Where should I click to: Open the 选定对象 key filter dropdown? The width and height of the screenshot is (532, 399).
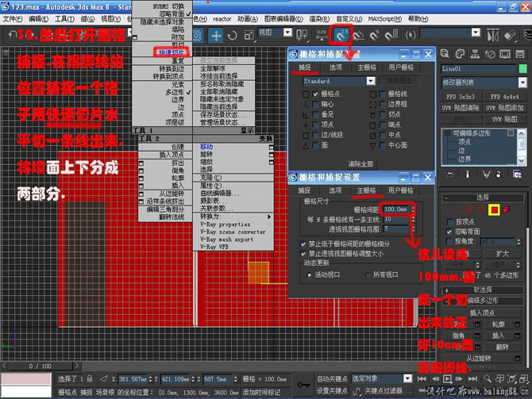click(x=407, y=378)
